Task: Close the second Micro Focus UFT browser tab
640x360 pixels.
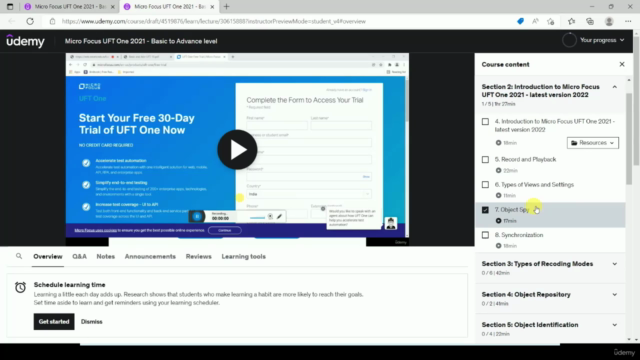Action: (x=212, y=7)
